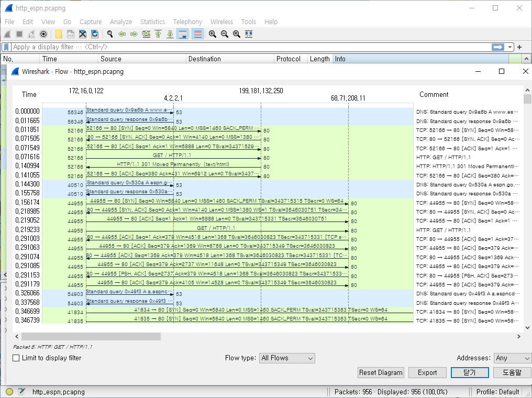
Task: Jump to first packet icon
Action: tap(158, 34)
